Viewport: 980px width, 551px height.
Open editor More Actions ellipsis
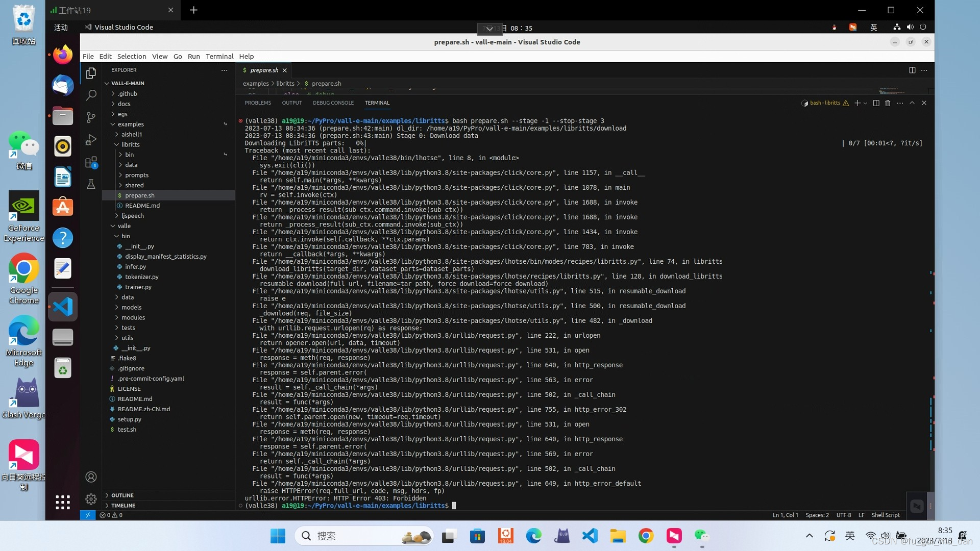(924, 70)
